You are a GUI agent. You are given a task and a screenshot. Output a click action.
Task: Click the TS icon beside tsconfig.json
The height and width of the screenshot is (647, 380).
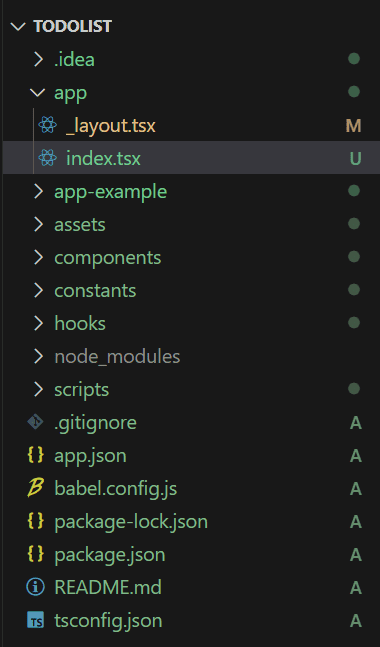point(35,620)
